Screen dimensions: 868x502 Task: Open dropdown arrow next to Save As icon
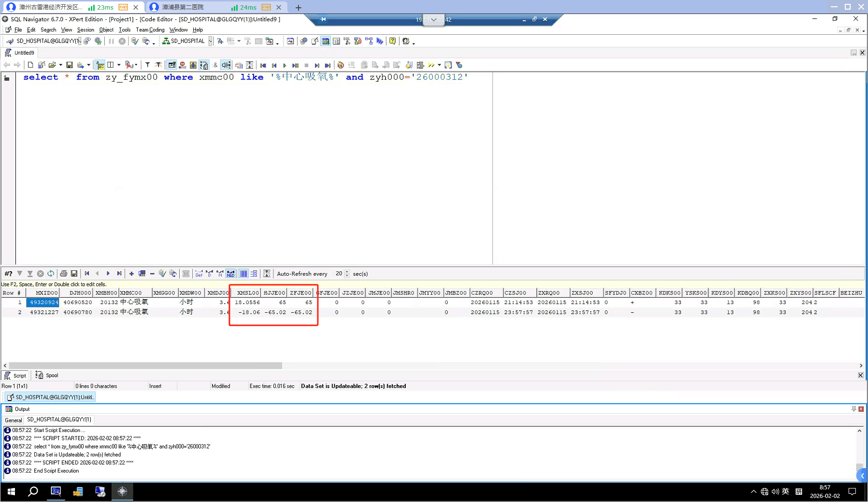pos(88,65)
